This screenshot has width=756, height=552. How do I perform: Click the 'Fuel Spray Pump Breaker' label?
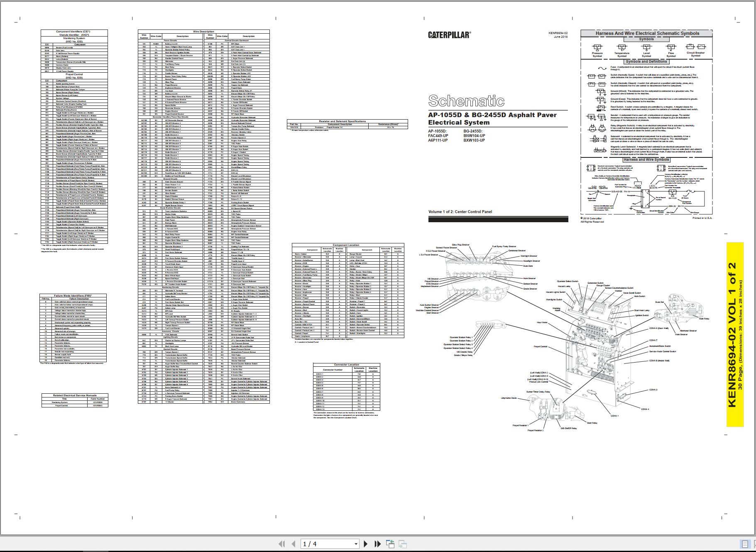(504, 247)
